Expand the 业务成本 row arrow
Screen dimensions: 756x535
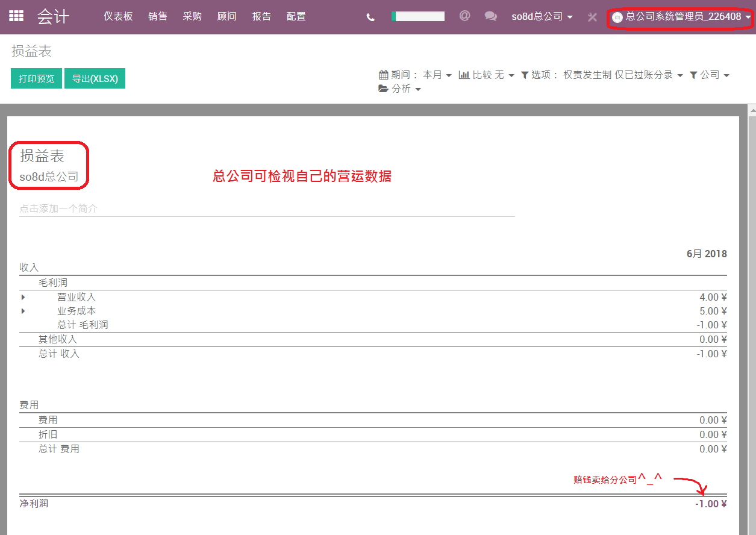(x=23, y=311)
